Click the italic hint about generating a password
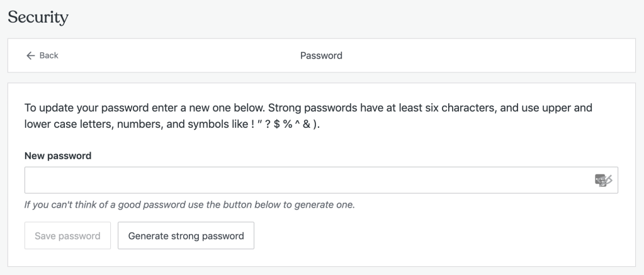Image resolution: width=644 pixels, height=275 pixels. coord(189,205)
